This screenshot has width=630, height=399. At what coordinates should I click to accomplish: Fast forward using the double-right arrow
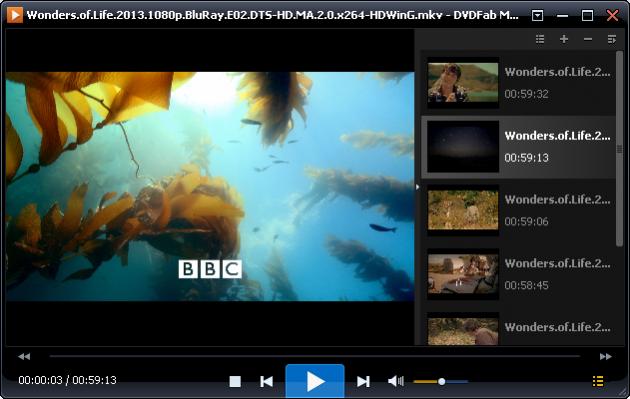[x=605, y=356]
